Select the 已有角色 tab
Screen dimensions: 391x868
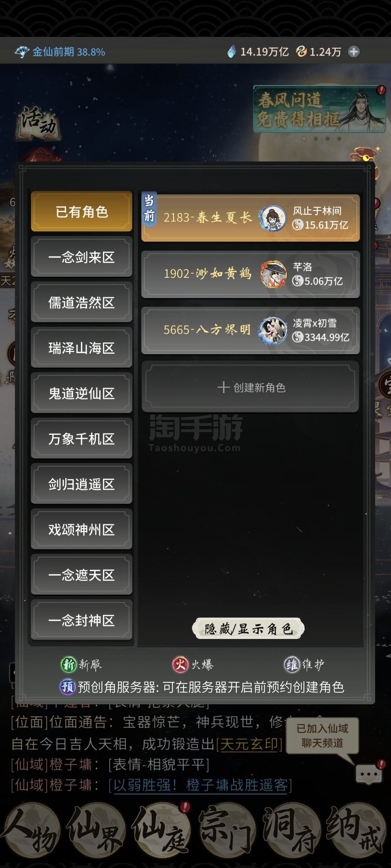click(x=82, y=212)
